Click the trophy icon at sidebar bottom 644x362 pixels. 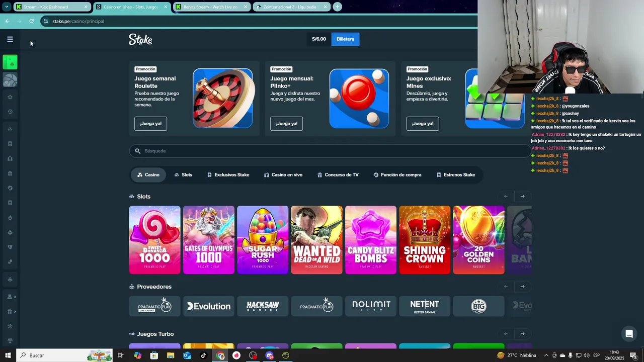click(x=10, y=341)
